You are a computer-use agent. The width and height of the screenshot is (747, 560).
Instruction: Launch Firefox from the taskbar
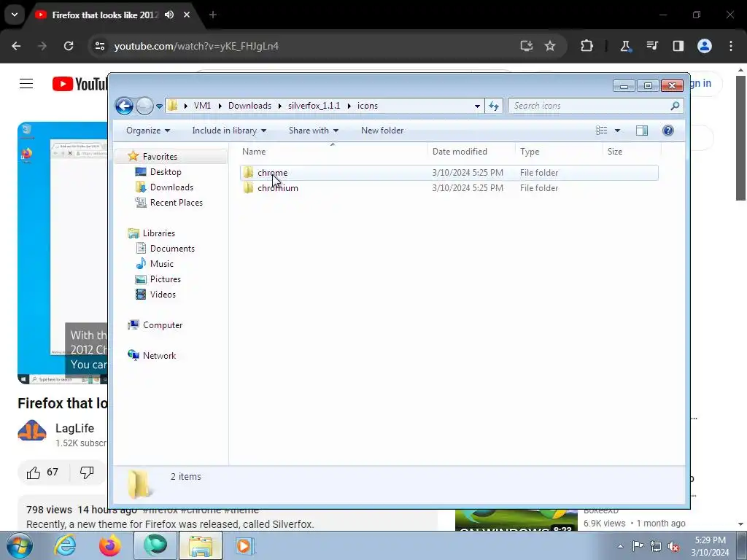(110, 545)
